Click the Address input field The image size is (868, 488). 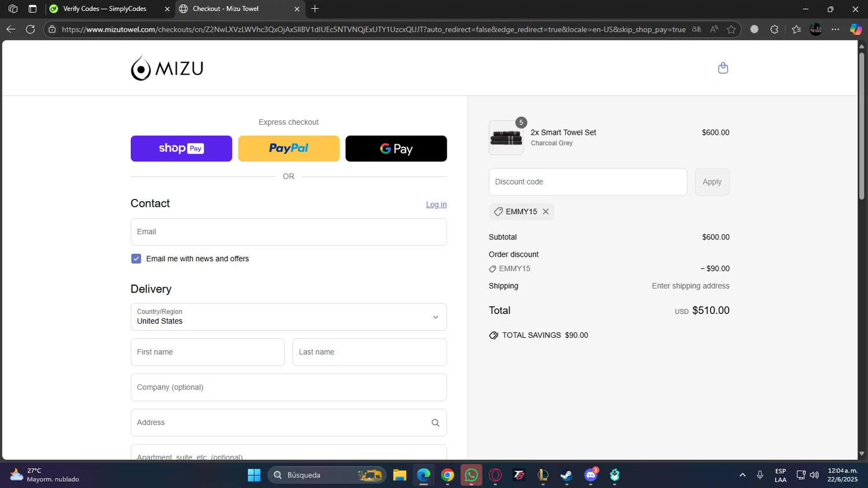(x=289, y=423)
